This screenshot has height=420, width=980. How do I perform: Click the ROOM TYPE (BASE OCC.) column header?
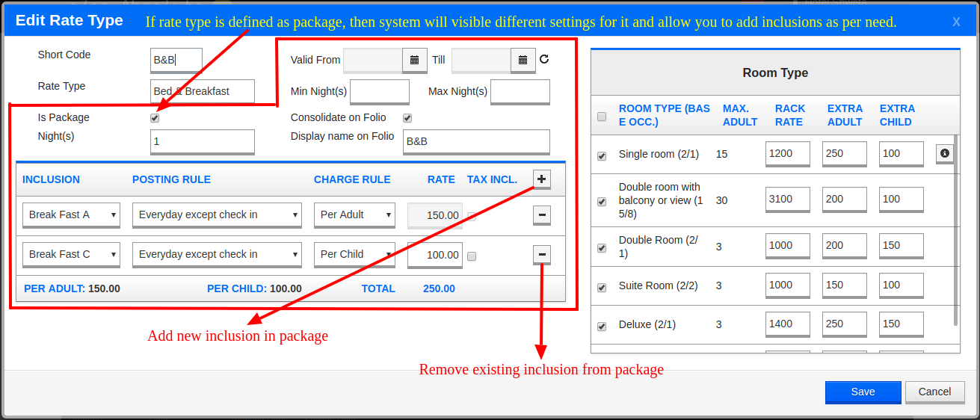[x=664, y=115]
